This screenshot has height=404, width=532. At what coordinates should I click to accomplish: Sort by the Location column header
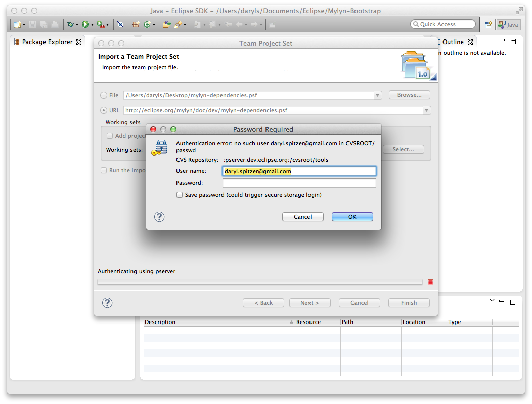424,322
